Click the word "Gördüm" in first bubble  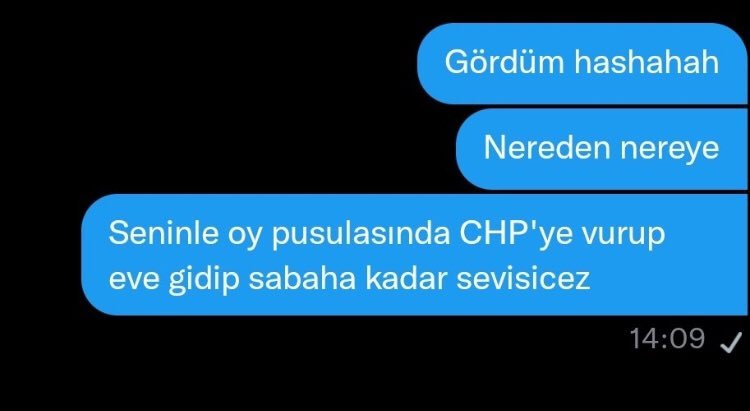[x=505, y=62]
